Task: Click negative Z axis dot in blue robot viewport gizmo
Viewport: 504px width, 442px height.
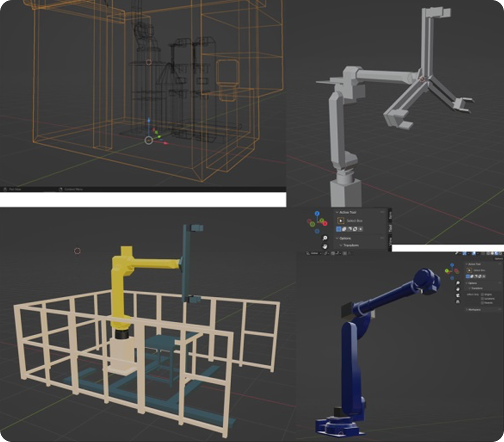Action: [452, 278]
